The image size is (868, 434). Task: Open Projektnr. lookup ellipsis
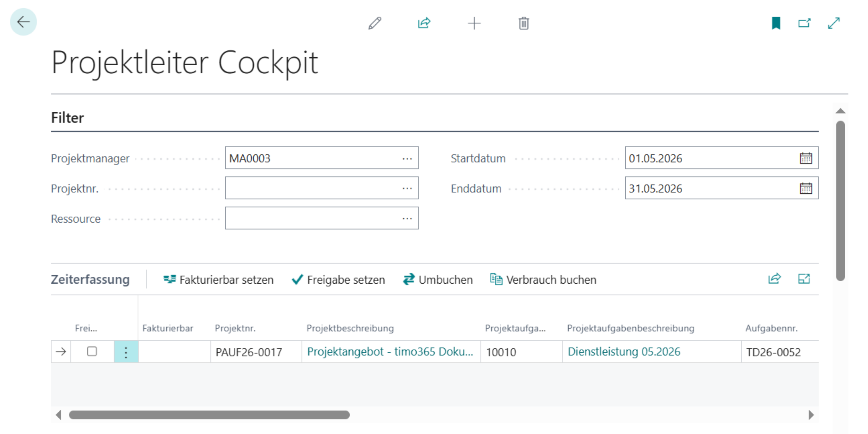click(x=407, y=189)
